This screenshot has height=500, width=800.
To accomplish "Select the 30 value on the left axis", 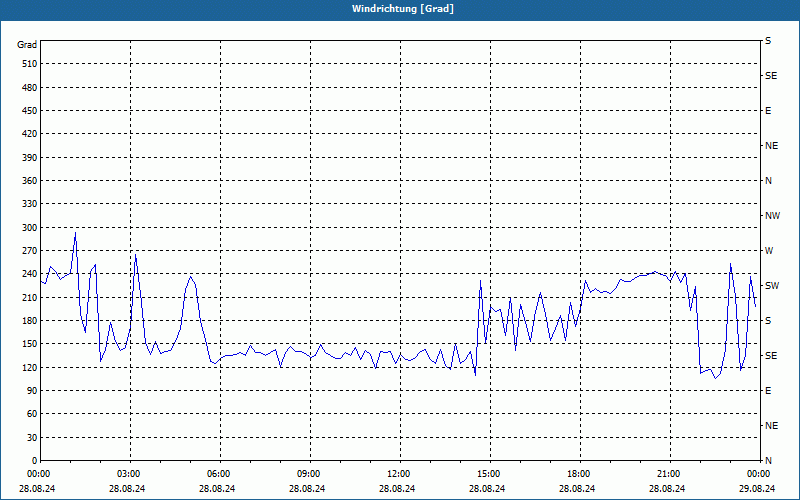I will (32, 437).
